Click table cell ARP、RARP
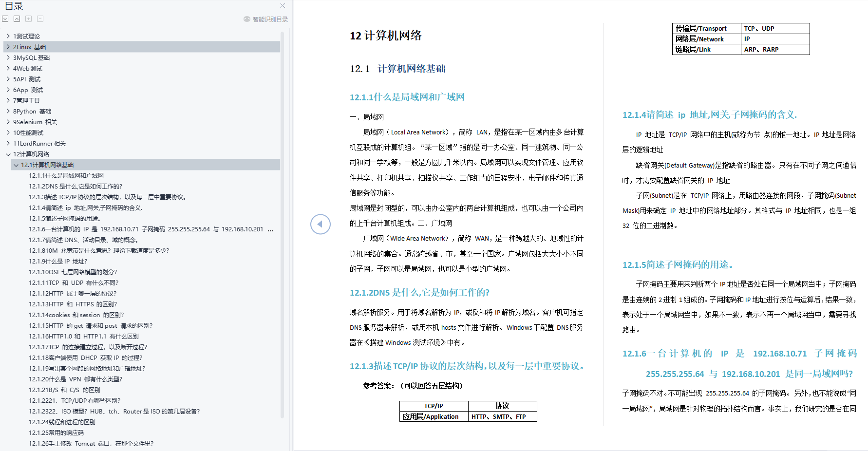Viewport: 868px width, 451px height. 775,49
